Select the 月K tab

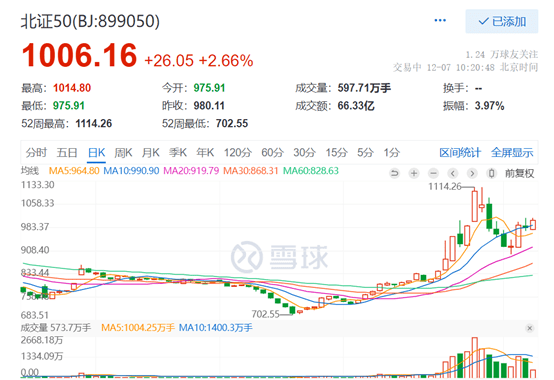(x=151, y=153)
